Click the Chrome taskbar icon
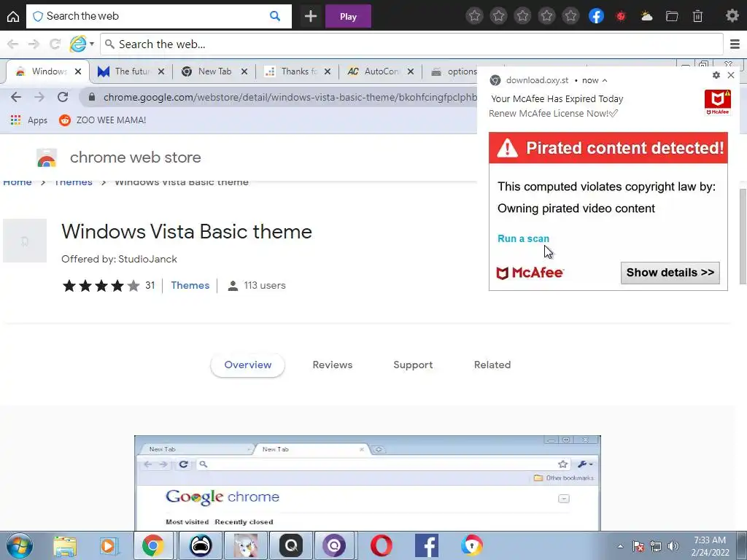Image resolution: width=747 pixels, height=560 pixels. tap(153, 545)
